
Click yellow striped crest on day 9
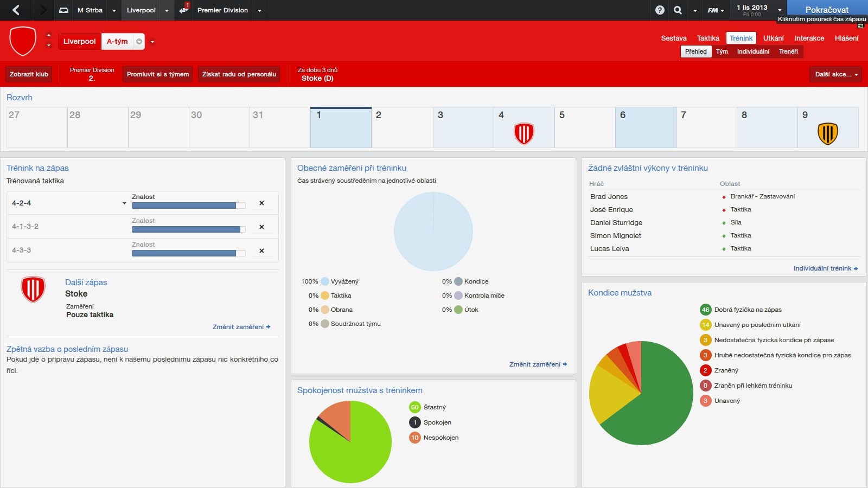[x=827, y=133]
